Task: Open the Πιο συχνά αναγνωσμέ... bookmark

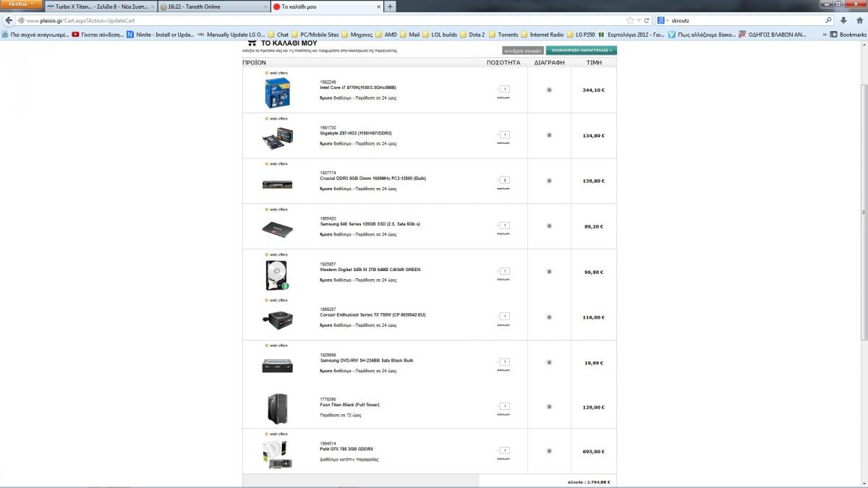Action: 35,34
